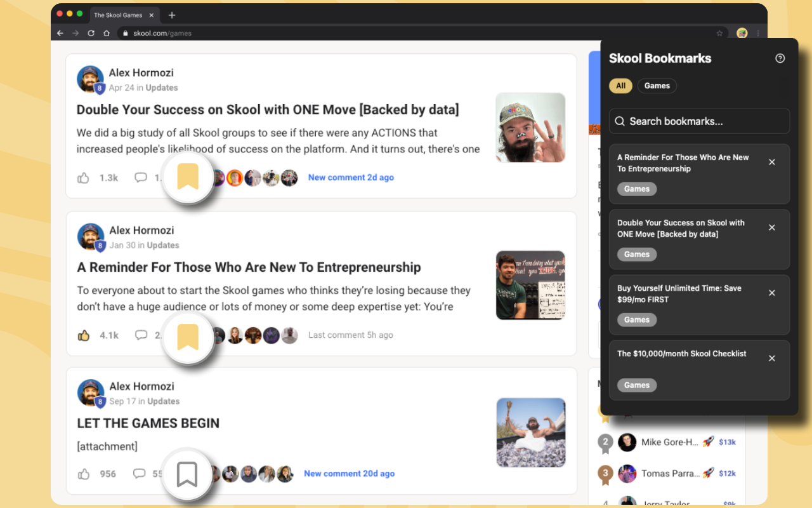812x508 pixels.
Task: Open post title LET THE GAMES BEGIN
Action: tap(148, 424)
